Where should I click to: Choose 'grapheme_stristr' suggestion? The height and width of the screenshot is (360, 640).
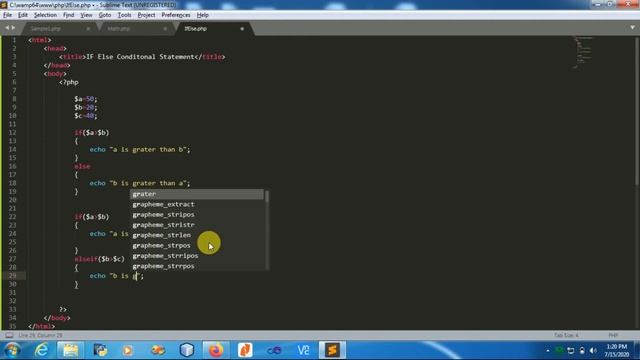(197, 225)
